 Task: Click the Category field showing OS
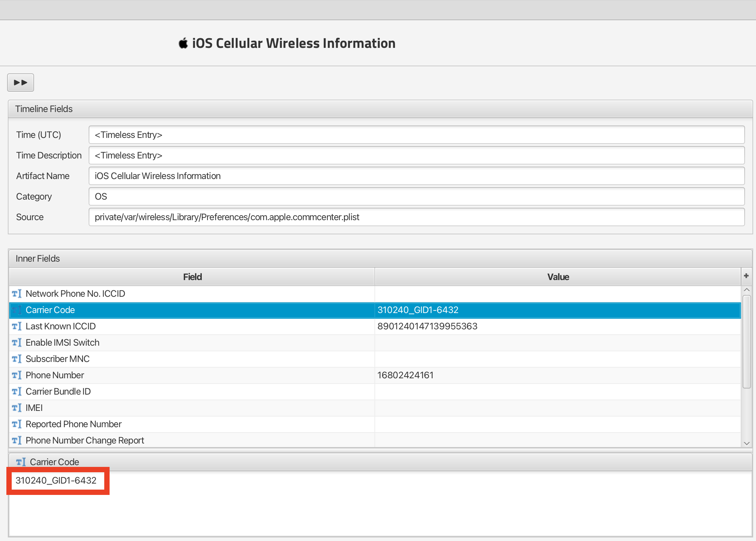pos(416,196)
